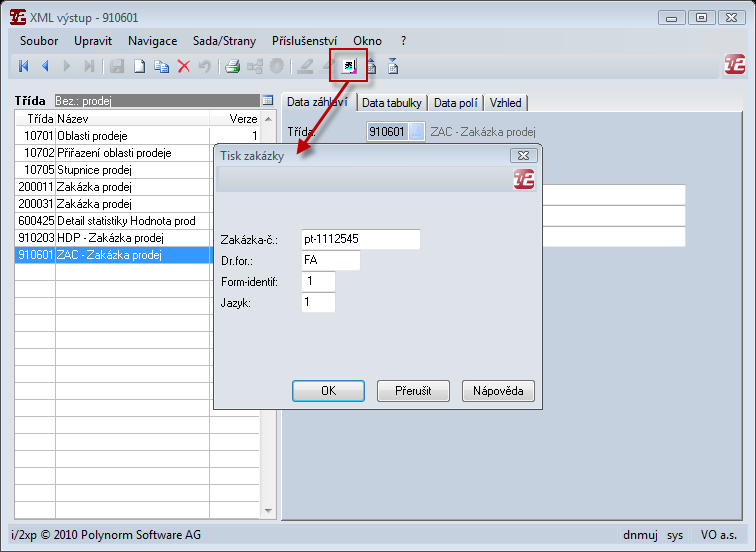
Task: Click the Název column header
Action: pos(132,119)
